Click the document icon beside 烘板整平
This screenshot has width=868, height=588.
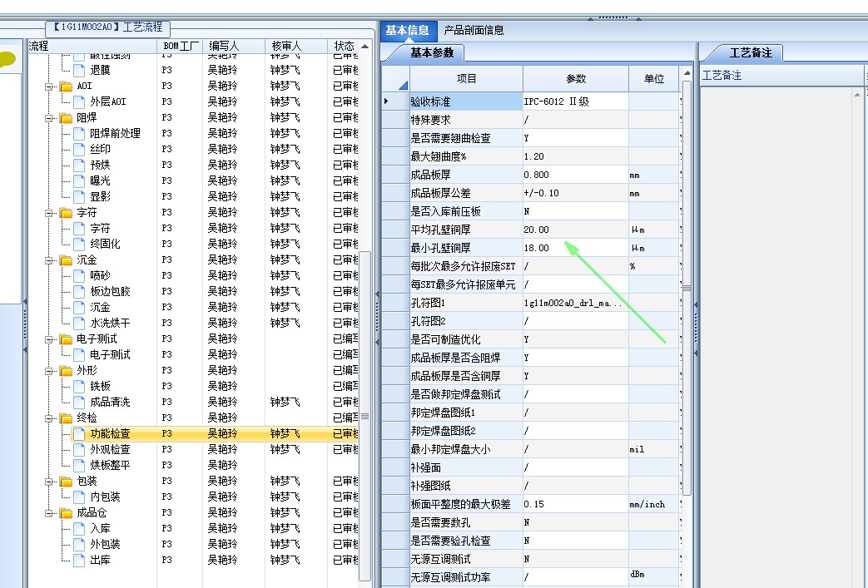click(80, 465)
